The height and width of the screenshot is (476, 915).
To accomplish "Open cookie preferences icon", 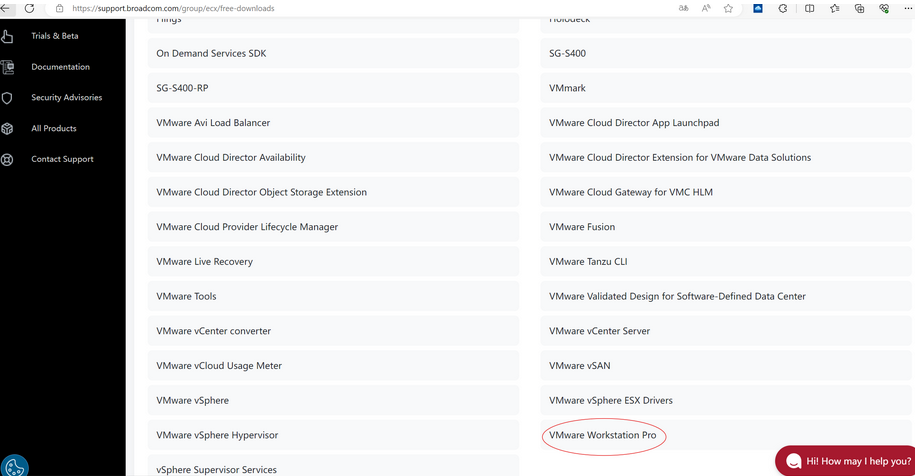I will pos(14,467).
